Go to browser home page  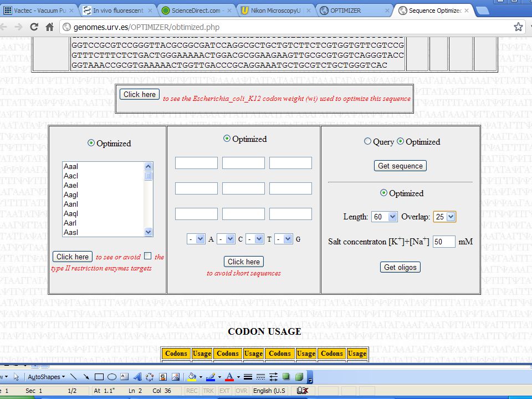pos(49,27)
